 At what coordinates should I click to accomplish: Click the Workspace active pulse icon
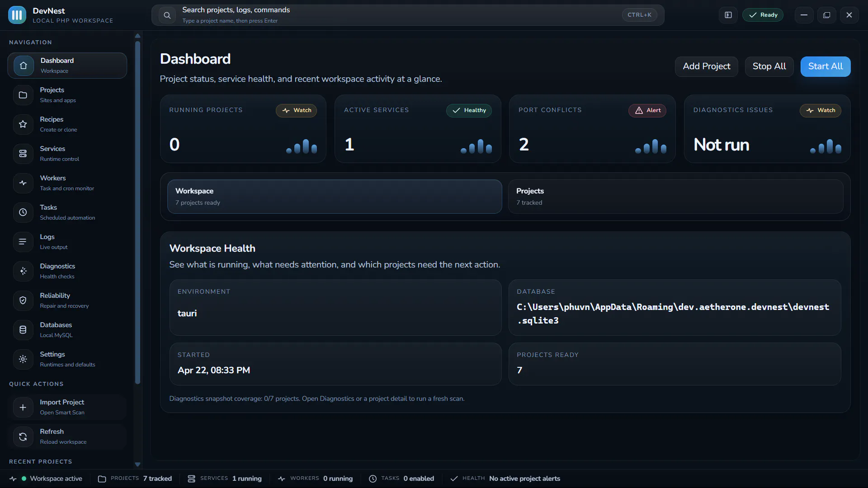13,479
